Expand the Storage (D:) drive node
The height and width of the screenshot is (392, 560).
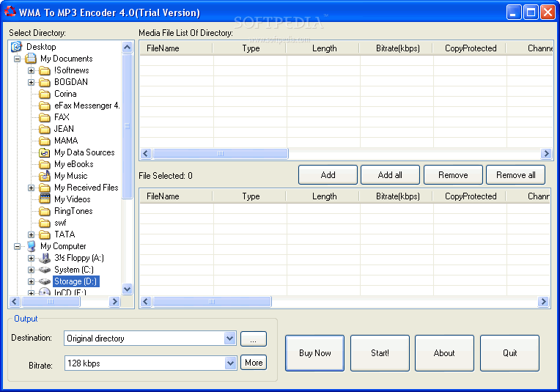pos(31,281)
